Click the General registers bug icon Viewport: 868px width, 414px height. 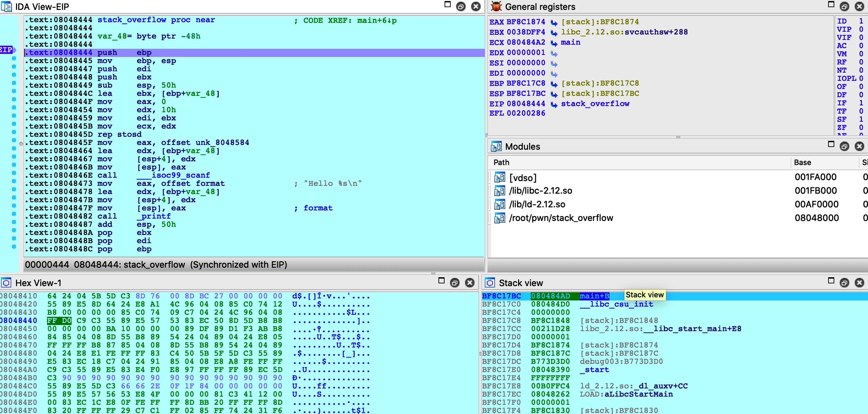496,6
